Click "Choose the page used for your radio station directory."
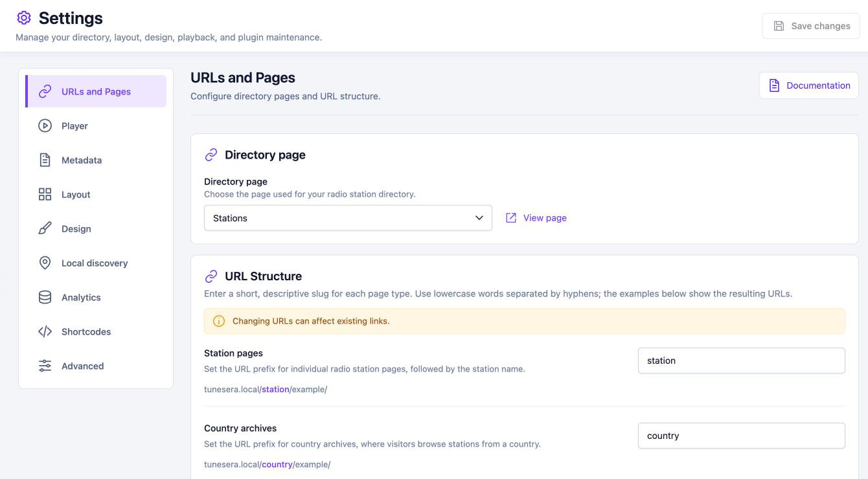Screen dimensions: 868x479 [x=310, y=194]
